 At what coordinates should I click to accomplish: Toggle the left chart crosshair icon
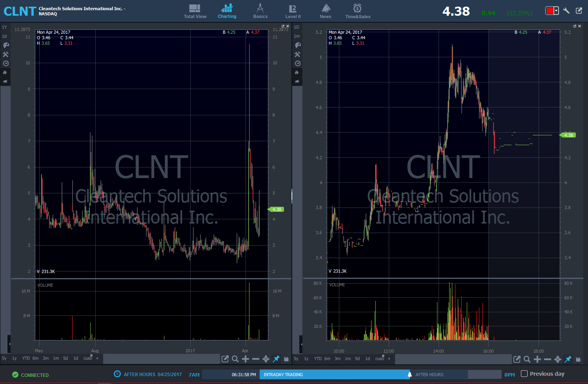(266, 359)
